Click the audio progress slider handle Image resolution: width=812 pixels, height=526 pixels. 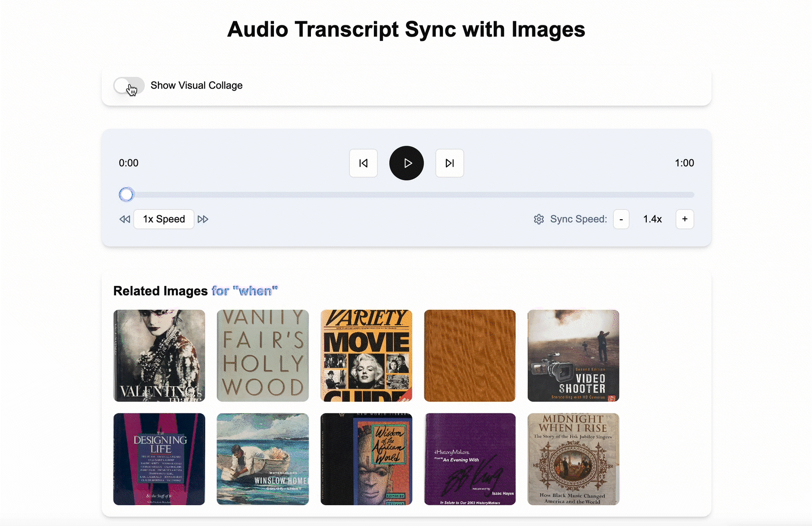click(x=126, y=195)
